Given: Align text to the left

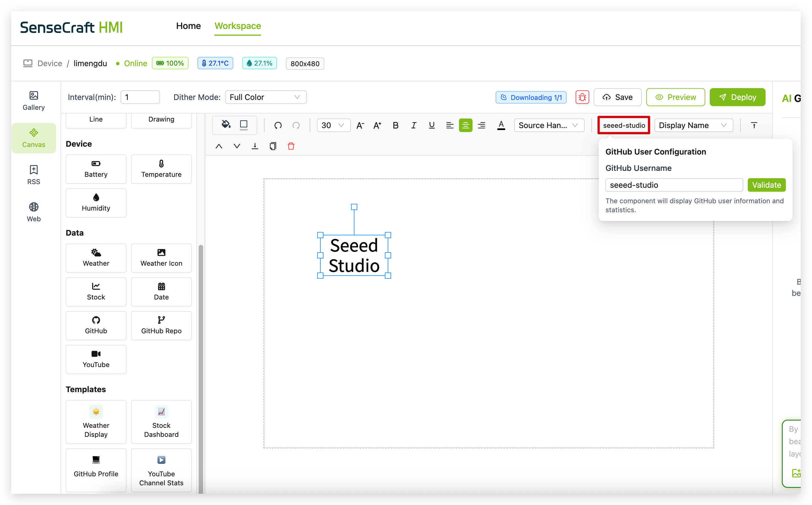Looking at the screenshot, I should point(450,125).
